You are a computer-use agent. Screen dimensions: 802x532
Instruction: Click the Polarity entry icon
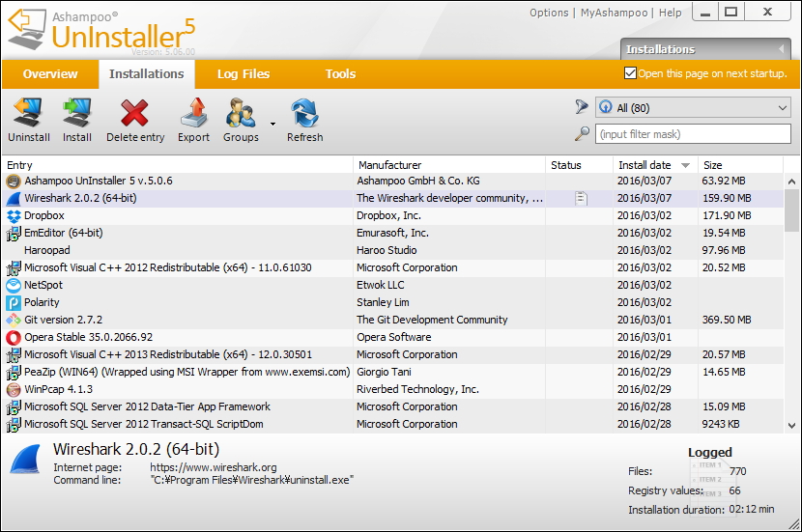pyautogui.click(x=14, y=302)
